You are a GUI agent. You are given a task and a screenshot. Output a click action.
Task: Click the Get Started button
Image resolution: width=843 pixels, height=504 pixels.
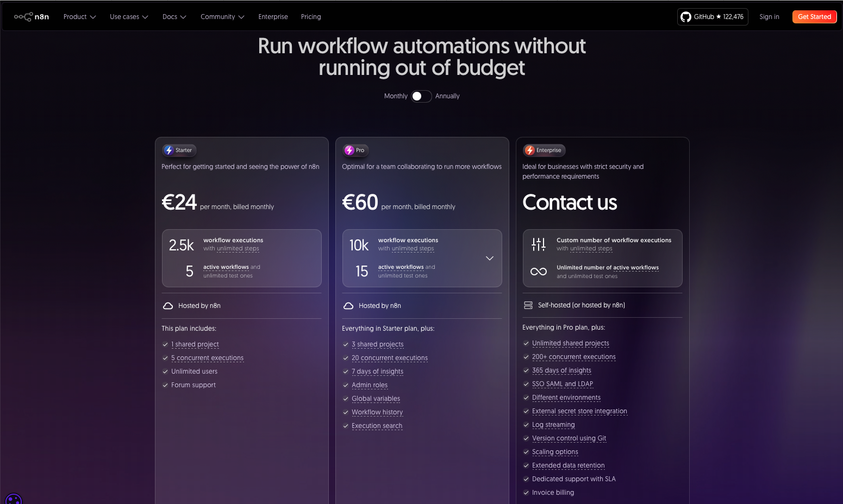814,17
